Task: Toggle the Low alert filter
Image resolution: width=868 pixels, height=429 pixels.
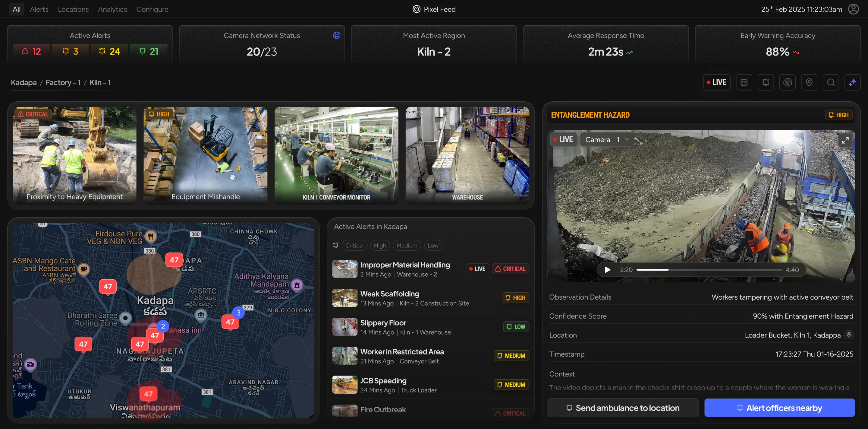Action: point(433,245)
